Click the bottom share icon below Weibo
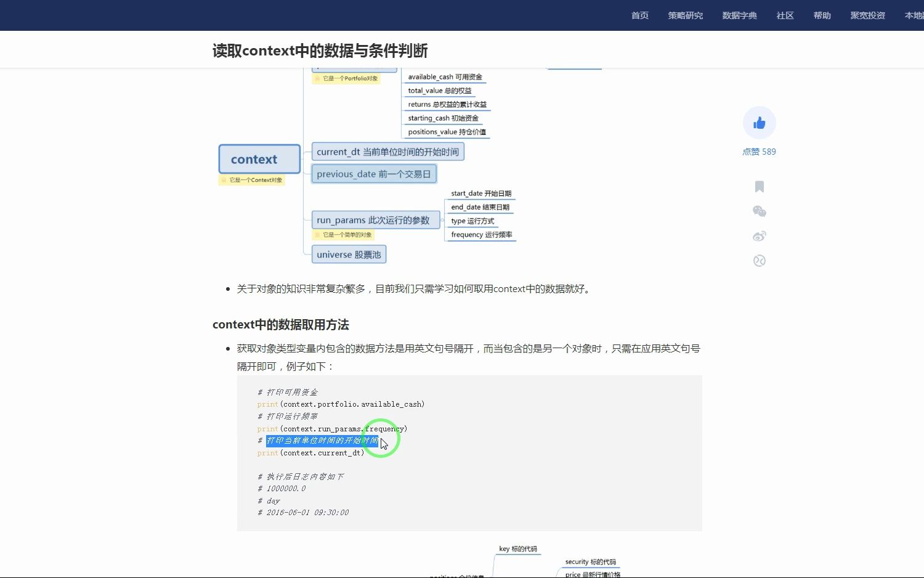The height and width of the screenshot is (578, 924). [759, 261]
